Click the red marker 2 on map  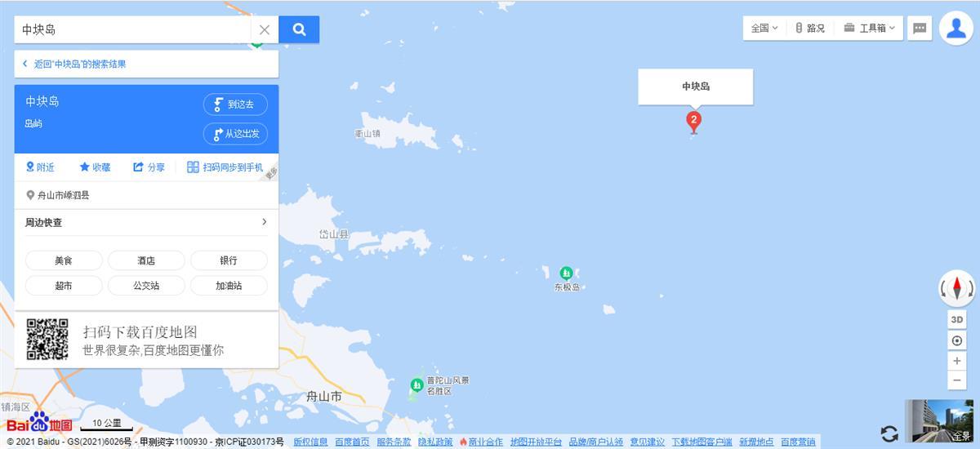click(x=693, y=122)
